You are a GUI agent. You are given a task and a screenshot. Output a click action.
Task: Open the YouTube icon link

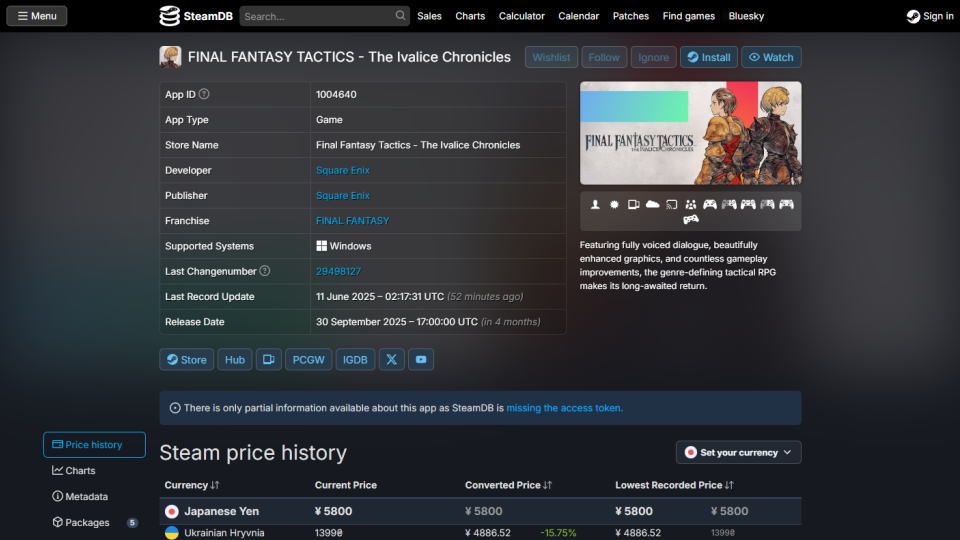point(421,359)
